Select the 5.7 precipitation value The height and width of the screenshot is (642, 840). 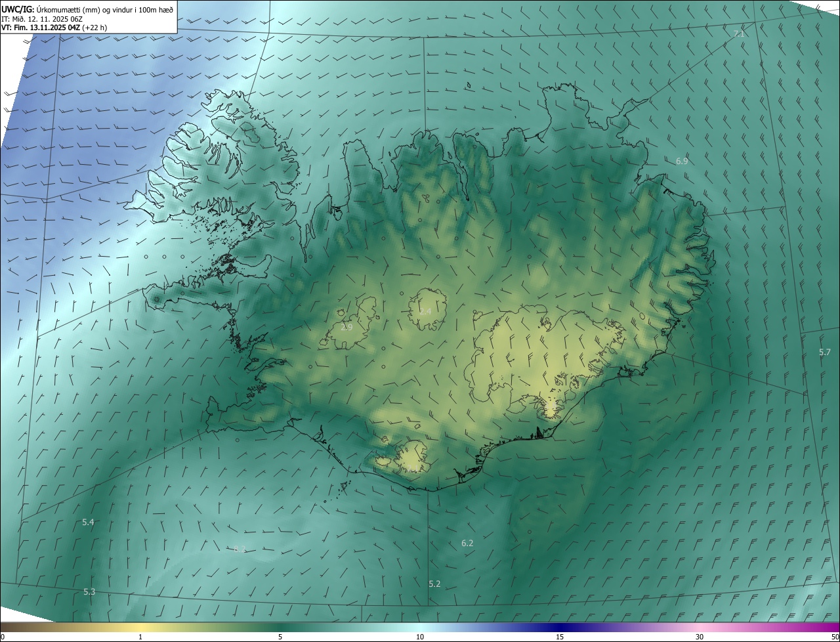825,353
